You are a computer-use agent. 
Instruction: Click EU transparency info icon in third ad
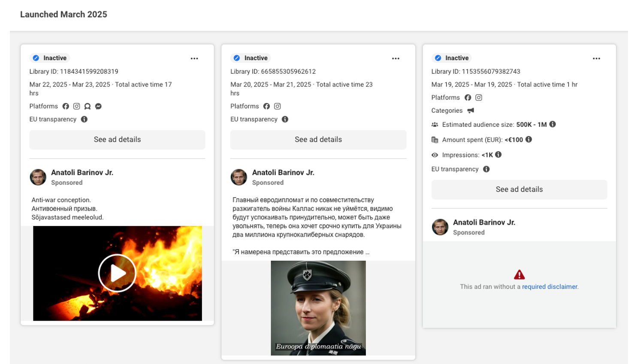click(486, 169)
